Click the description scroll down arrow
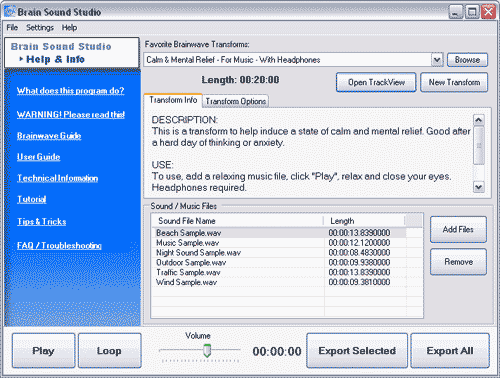Viewport: 500px width, 378px height. point(479,187)
